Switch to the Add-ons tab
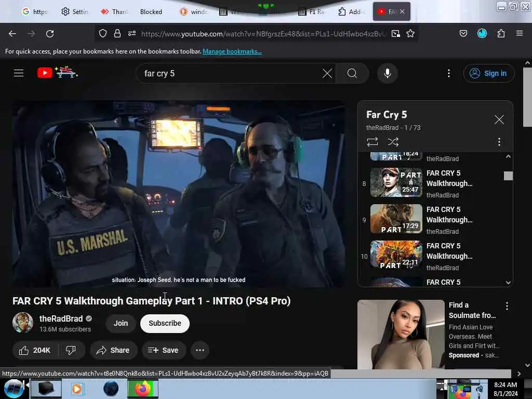 [x=352, y=12]
